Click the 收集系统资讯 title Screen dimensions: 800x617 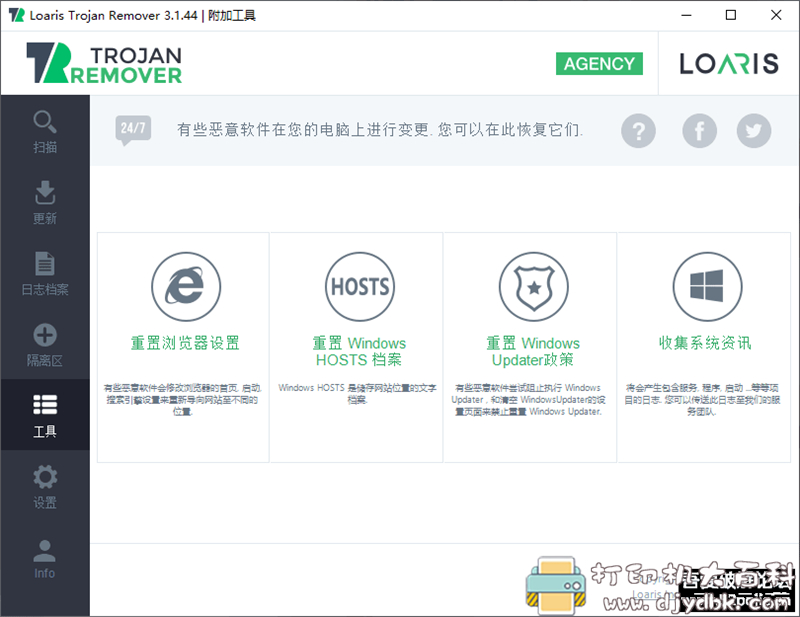(705, 343)
